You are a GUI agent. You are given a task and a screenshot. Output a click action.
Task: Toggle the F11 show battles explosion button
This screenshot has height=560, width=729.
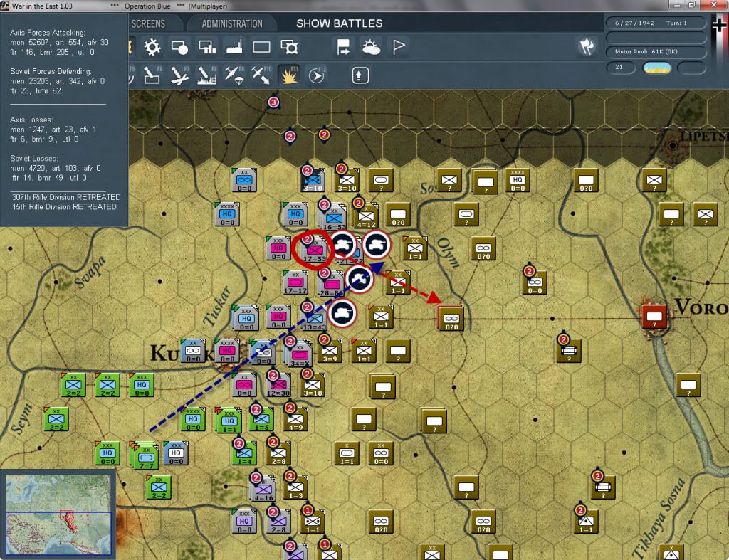pyautogui.click(x=289, y=75)
